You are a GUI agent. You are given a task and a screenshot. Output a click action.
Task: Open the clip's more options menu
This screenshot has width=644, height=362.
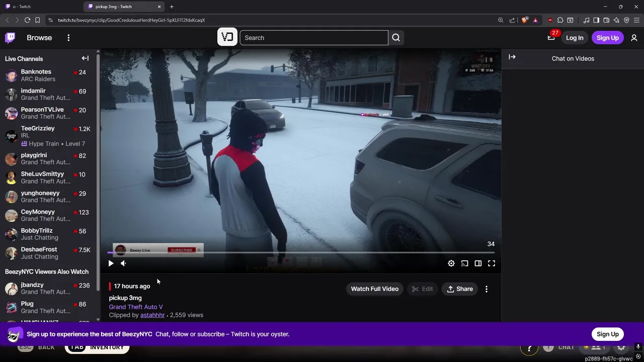point(487,289)
